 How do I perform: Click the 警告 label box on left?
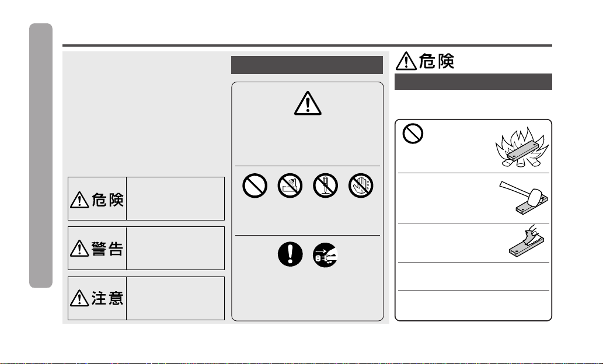(97, 249)
